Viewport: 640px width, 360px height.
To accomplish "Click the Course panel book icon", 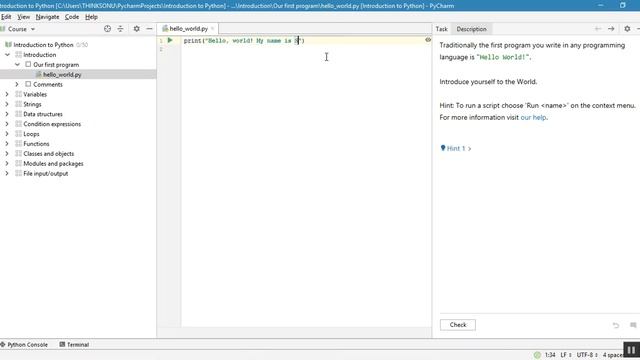I will click(3, 29).
